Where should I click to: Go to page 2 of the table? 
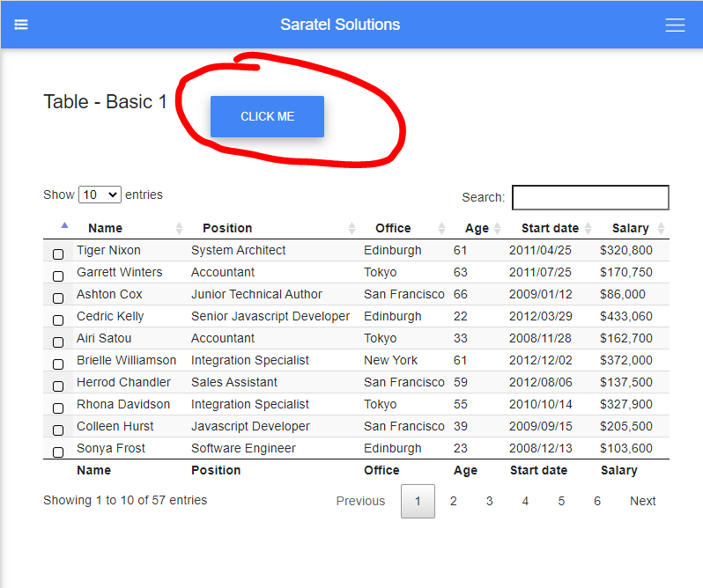[x=454, y=501]
